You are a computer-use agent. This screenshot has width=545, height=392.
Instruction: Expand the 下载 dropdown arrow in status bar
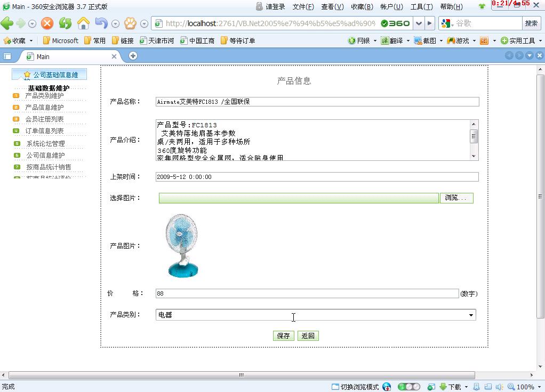(466, 387)
